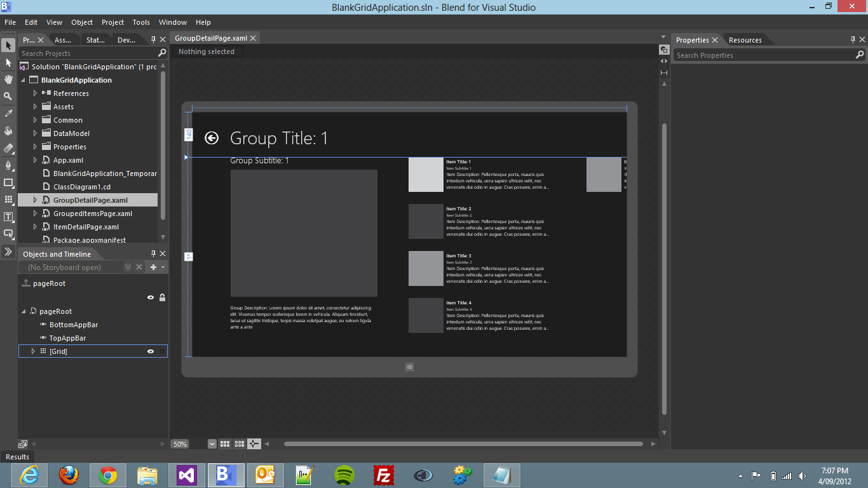Image resolution: width=868 pixels, height=488 pixels.
Task: Toggle the lock on pageRoot
Action: [x=162, y=298]
